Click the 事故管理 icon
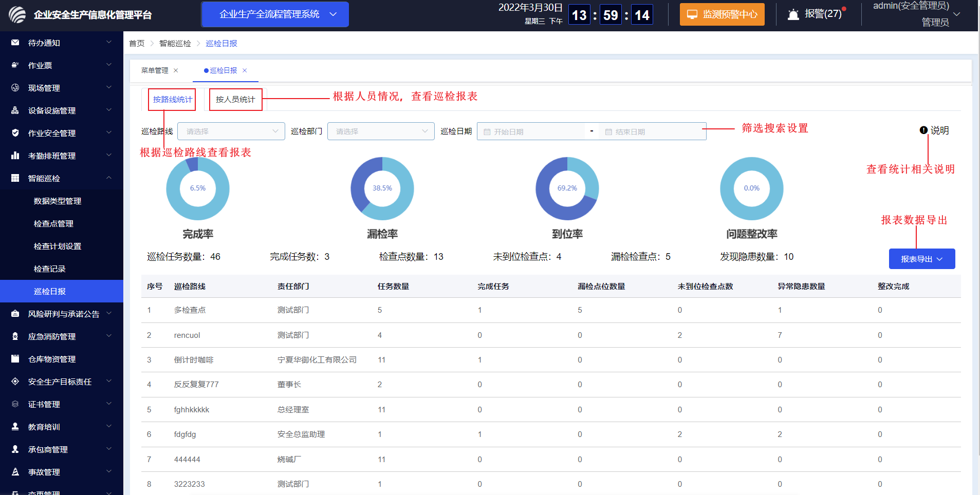Image resolution: width=980 pixels, height=495 pixels. pyautogui.click(x=15, y=472)
